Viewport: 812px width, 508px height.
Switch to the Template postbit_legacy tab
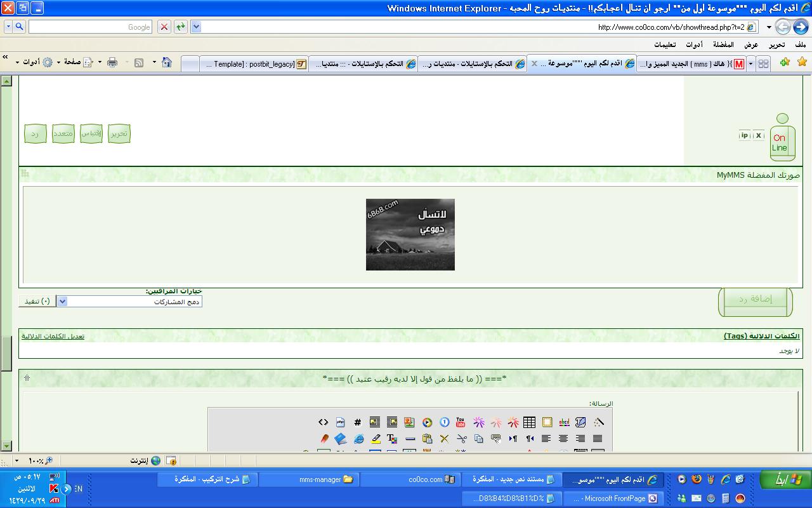coord(254,64)
